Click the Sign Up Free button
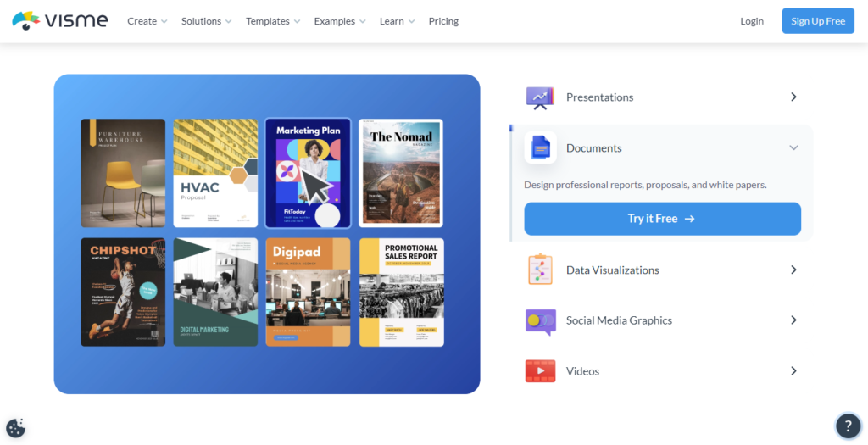The image size is (868, 445). pyautogui.click(x=818, y=21)
